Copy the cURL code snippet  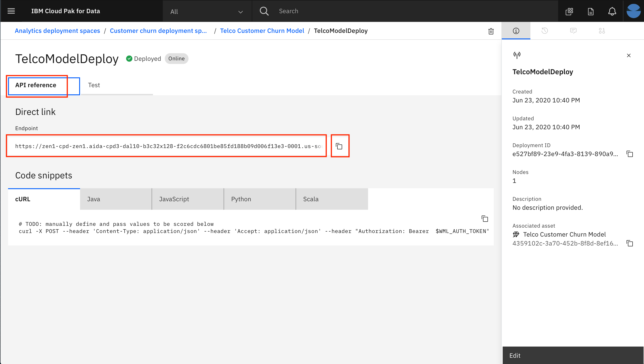click(485, 219)
